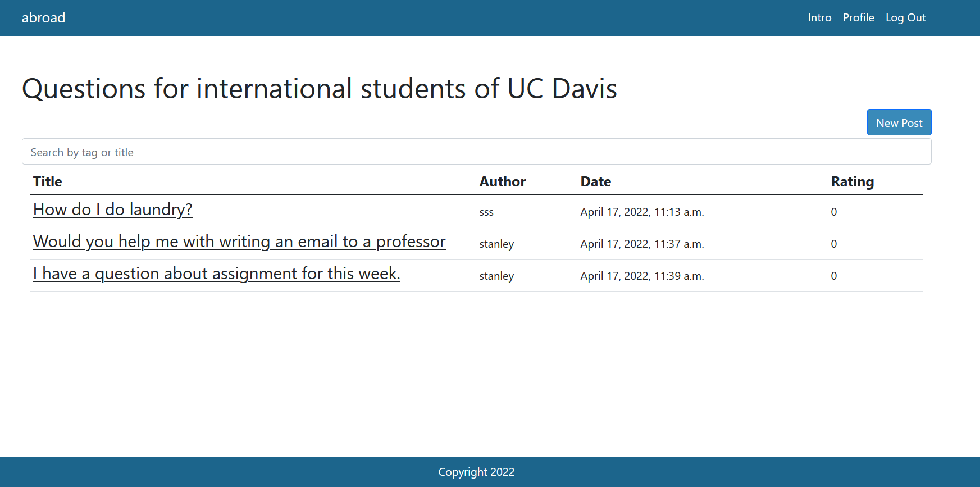Open the 'How do I do laundry?' post
The width and height of the screenshot is (980, 487).
113,210
